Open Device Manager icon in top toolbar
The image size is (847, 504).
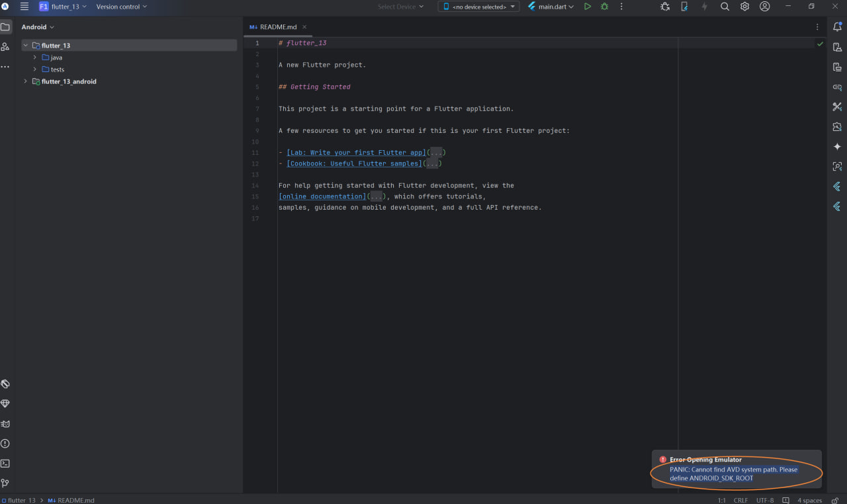coord(685,7)
